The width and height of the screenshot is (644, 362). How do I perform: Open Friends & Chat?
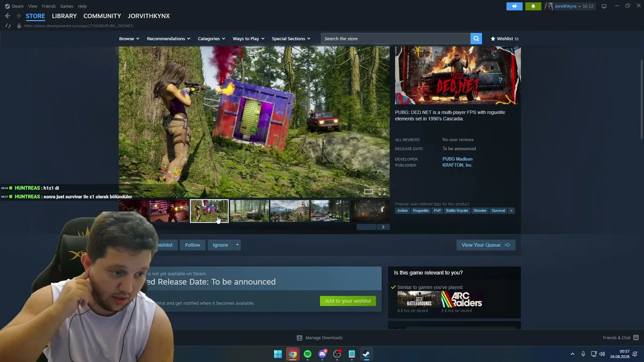point(620,338)
